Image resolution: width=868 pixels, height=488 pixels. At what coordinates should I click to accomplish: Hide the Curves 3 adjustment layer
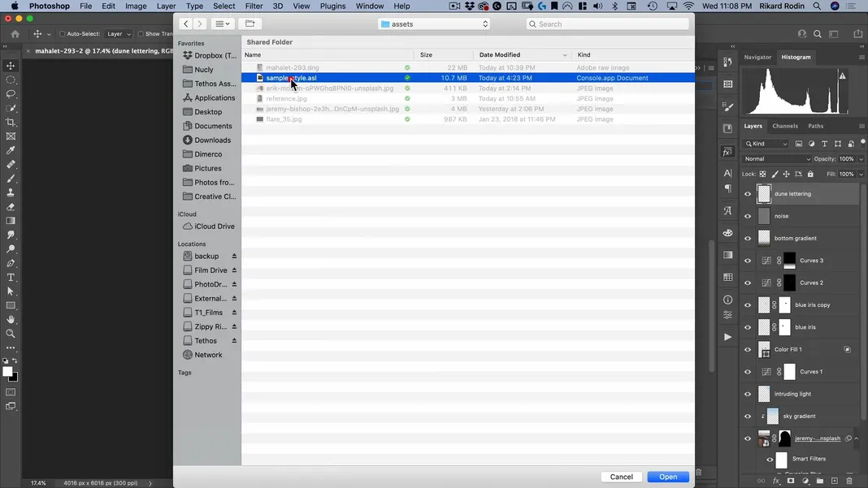pyautogui.click(x=748, y=261)
